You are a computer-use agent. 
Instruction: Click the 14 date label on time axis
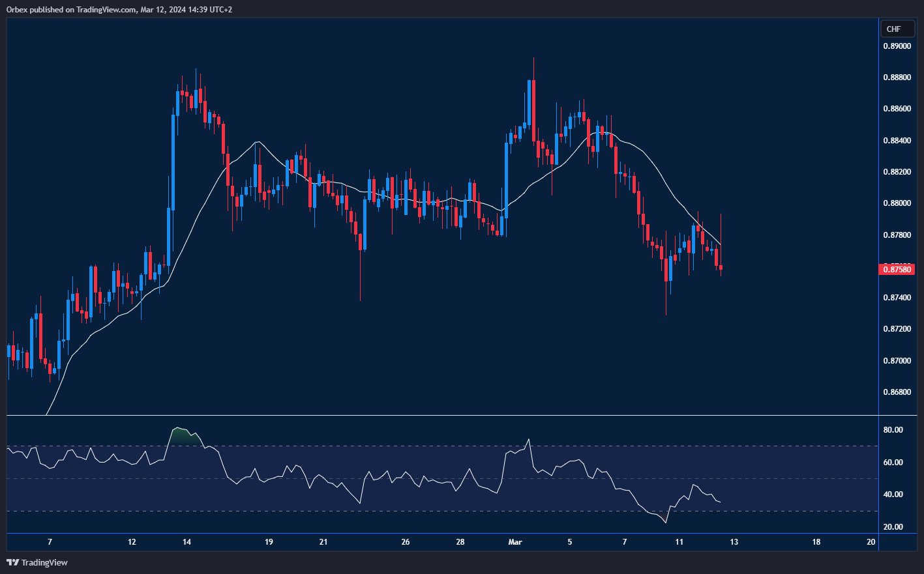pos(186,542)
